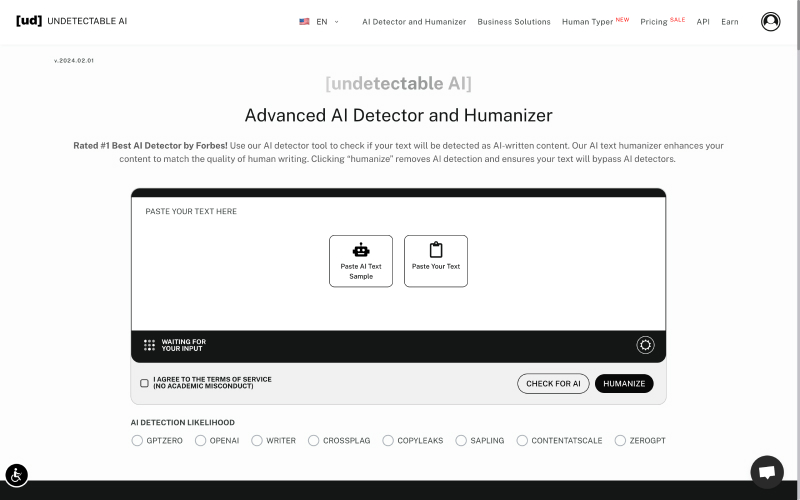Click the clipboard paste icon
The height and width of the screenshot is (500, 800).
[436, 249]
